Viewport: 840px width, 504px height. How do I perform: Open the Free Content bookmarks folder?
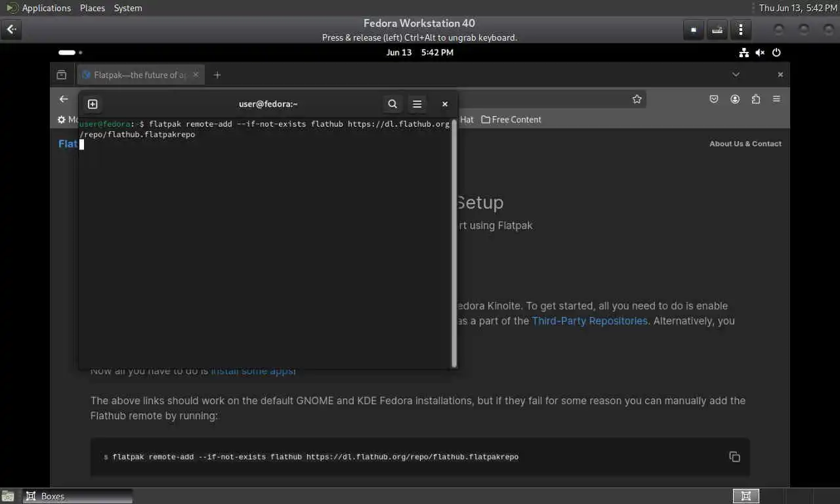click(x=511, y=119)
